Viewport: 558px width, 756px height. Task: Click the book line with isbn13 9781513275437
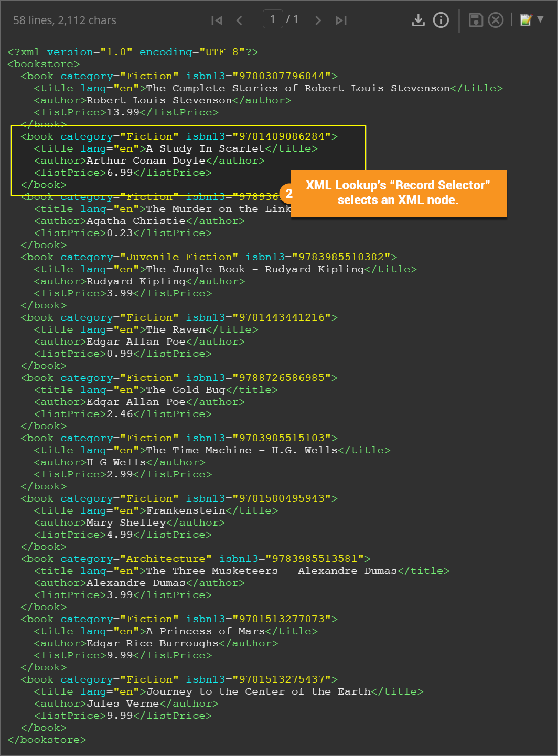[x=179, y=679]
